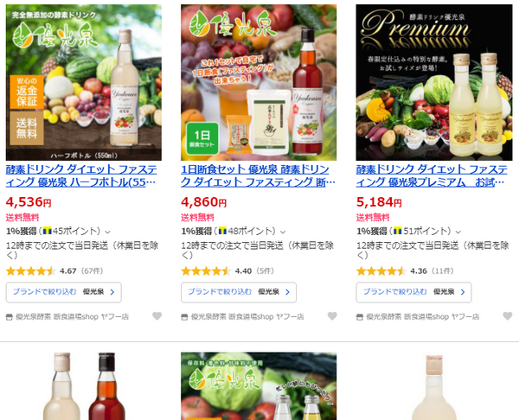Expand the 51ポイント details chevron
Screen dimensions: 519x420
click(x=458, y=232)
